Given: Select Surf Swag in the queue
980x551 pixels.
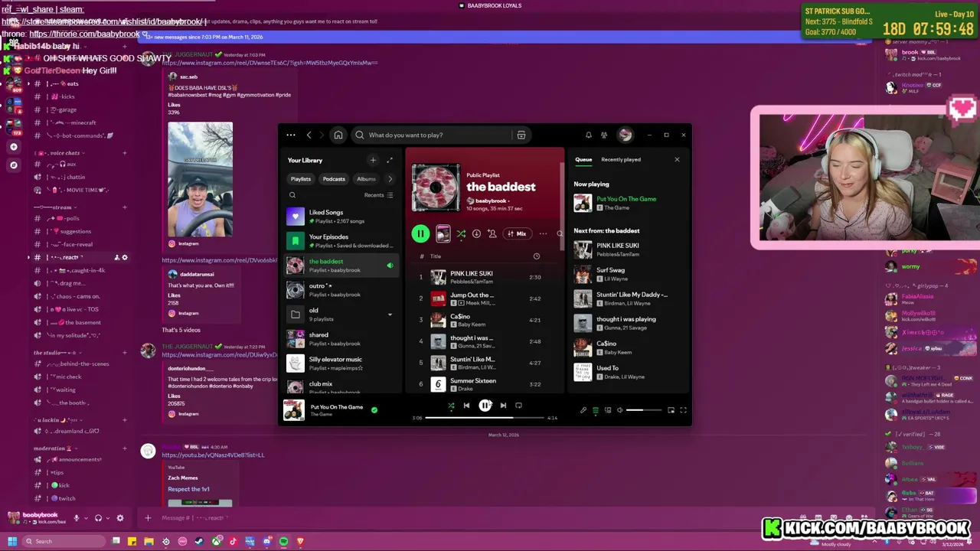Looking at the screenshot, I should click(x=626, y=274).
